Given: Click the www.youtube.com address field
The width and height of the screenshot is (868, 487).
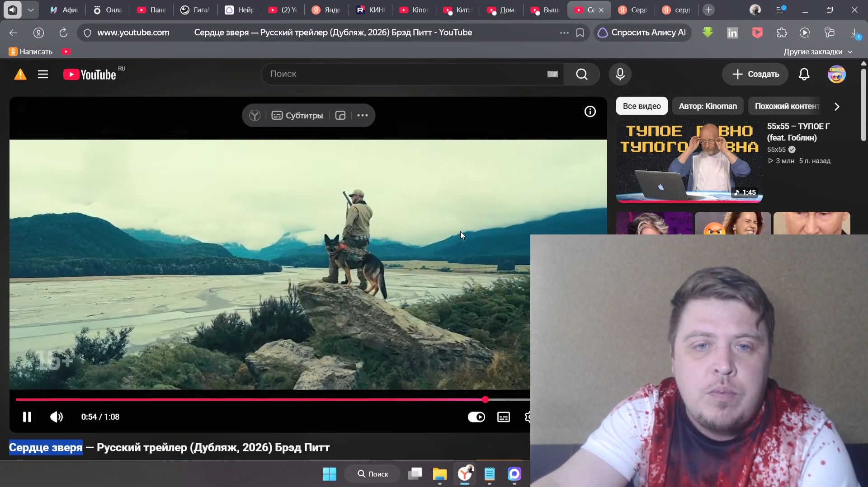Looking at the screenshot, I should click(x=133, y=33).
